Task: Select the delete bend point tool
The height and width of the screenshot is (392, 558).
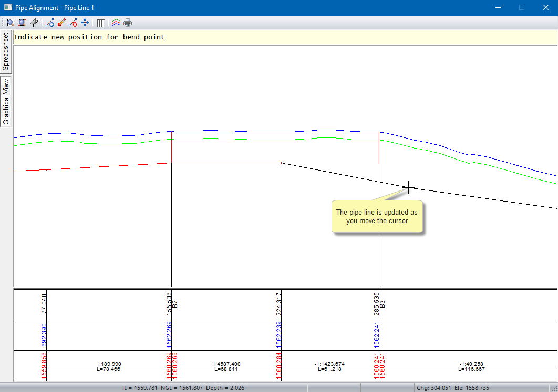Action: tap(73, 23)
